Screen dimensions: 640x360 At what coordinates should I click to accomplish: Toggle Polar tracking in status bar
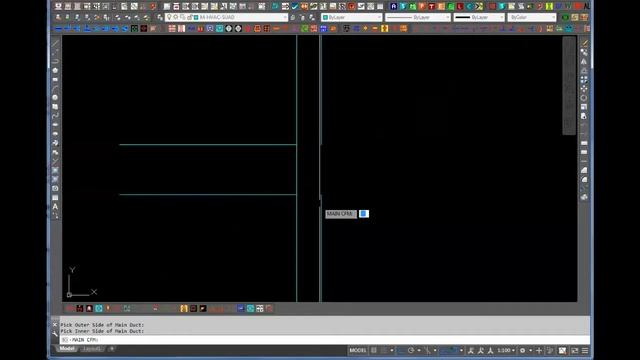(411, 350)
